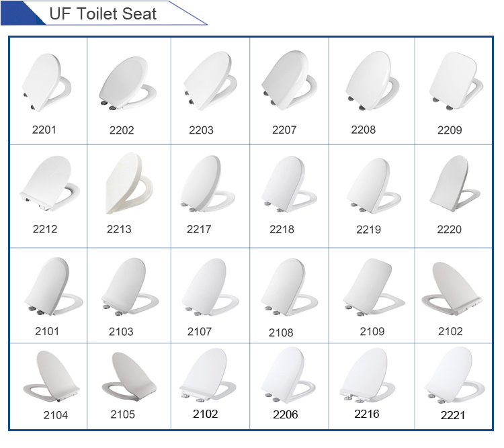
Task: Click the 2206 model number label
Action: pyautogui.click(x=286, y=414)
